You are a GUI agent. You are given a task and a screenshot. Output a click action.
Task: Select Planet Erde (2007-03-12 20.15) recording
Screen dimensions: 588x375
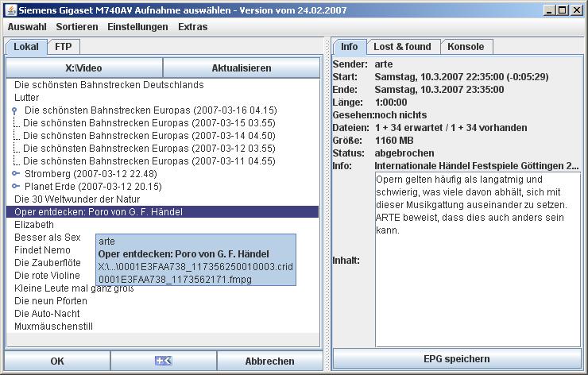(93, 187)
